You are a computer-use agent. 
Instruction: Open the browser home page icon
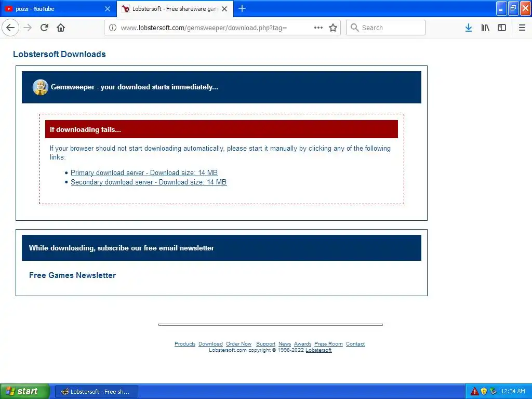click(61, 28)
